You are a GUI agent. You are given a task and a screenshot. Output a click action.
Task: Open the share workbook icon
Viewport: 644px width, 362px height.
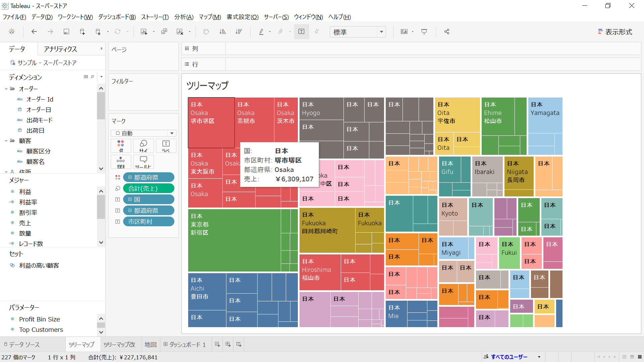tap(447, 32)
